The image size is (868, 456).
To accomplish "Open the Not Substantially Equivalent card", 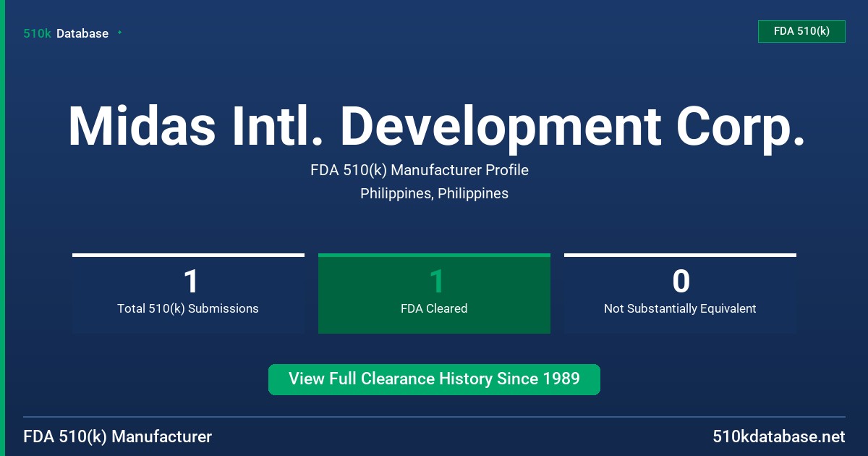I will (x=680, y=293).
